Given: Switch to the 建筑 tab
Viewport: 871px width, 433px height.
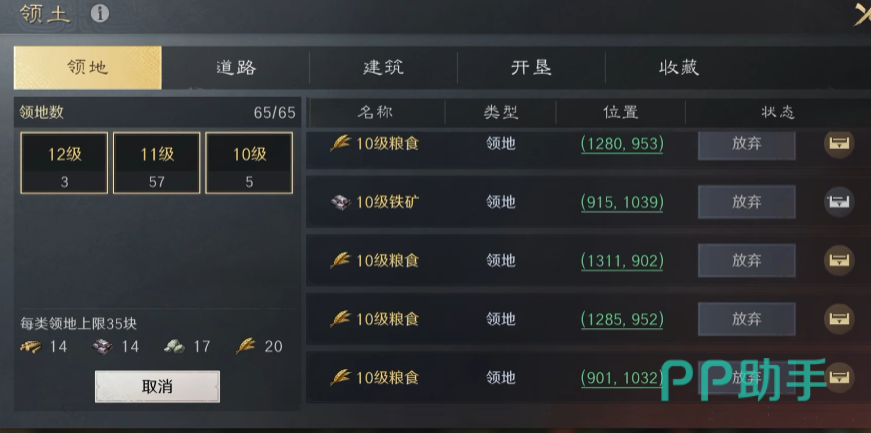Looking at the screenshot, I should pyautogui.click(x=383, y=68).
